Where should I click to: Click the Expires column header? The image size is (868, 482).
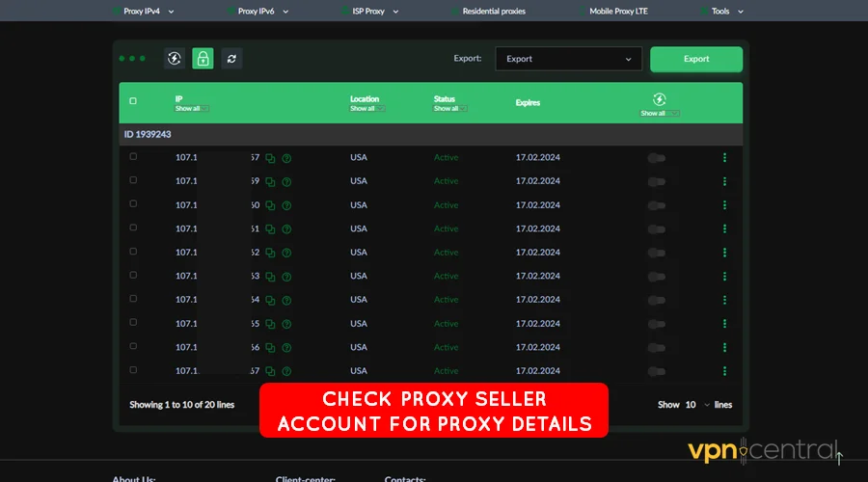528,103
